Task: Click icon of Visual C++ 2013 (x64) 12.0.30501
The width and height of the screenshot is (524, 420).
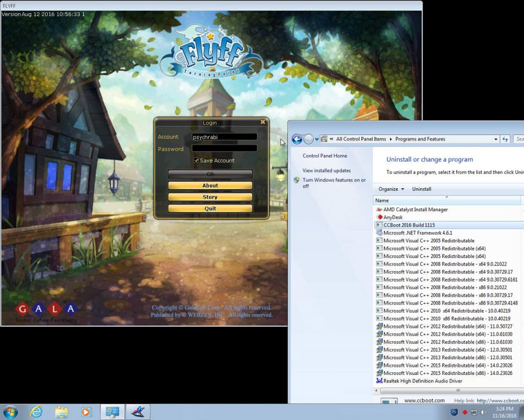Action: (379, 350)
